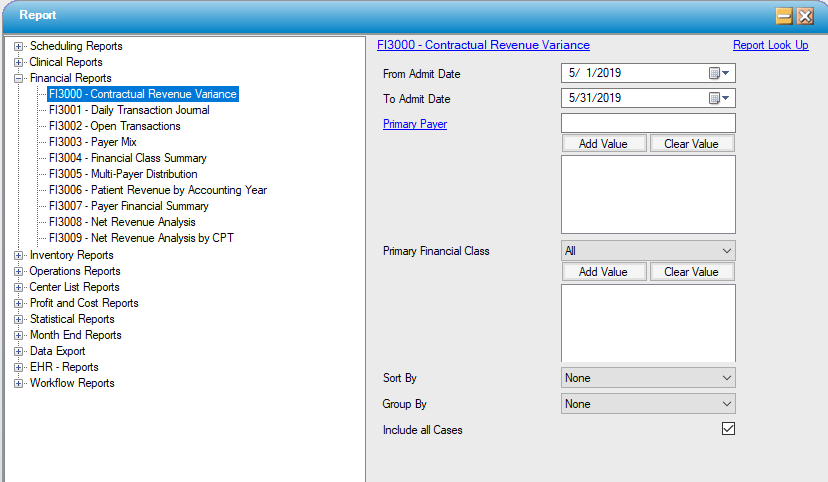Select FI3007 - Payer Financial Summary
The image size is (828, 482).
click(129, 206)
